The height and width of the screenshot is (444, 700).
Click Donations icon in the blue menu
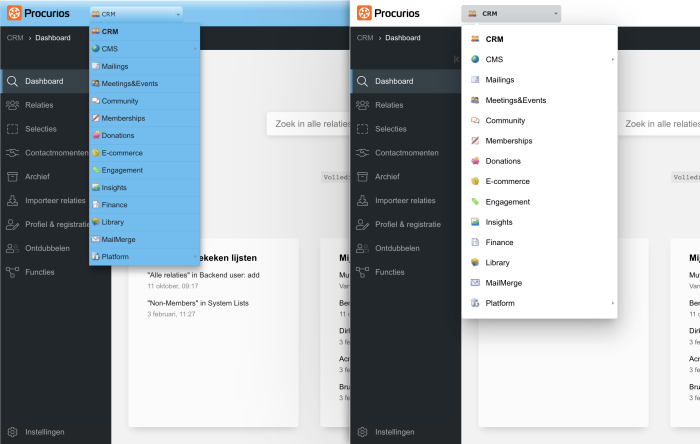tap(96, 135)
